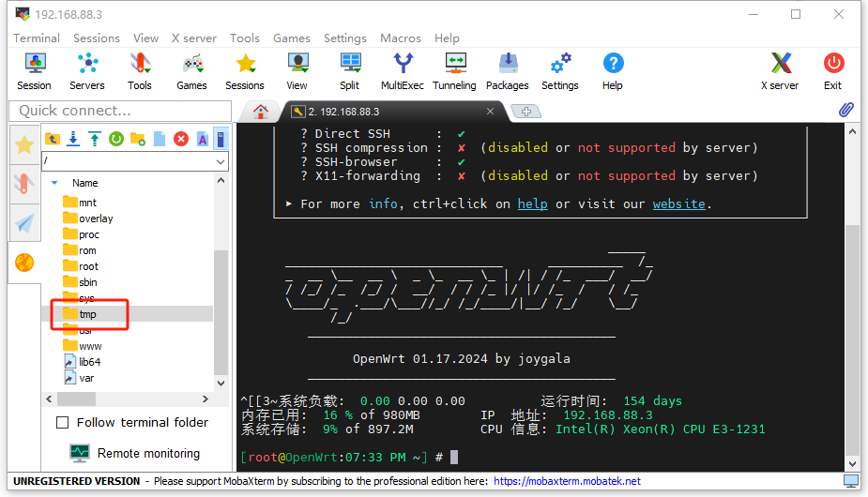This screenshot has height=497, width=868.
Task: Refresh the SFTP folder listing
Action: 116,139
